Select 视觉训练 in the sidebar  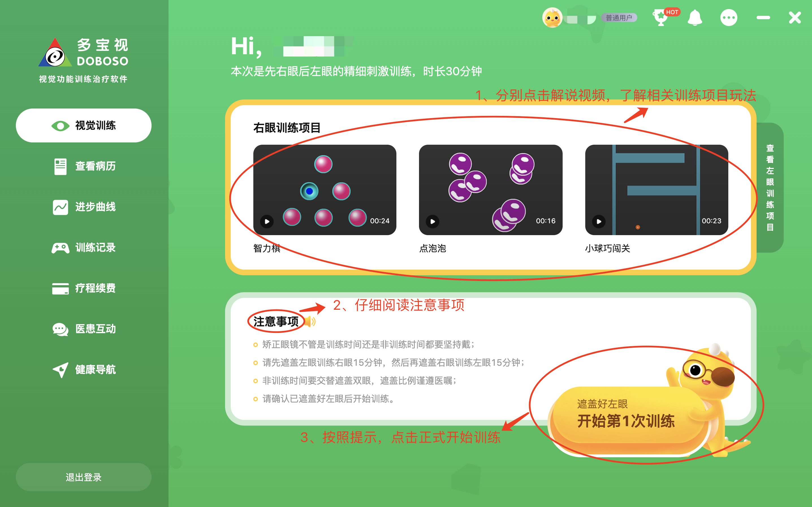[83, 125]
